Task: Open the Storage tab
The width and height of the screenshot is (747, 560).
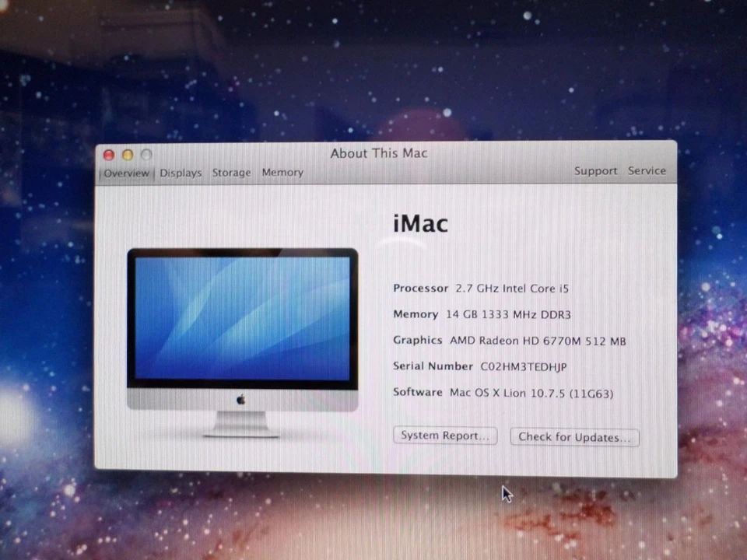Action: coord(231,172)
